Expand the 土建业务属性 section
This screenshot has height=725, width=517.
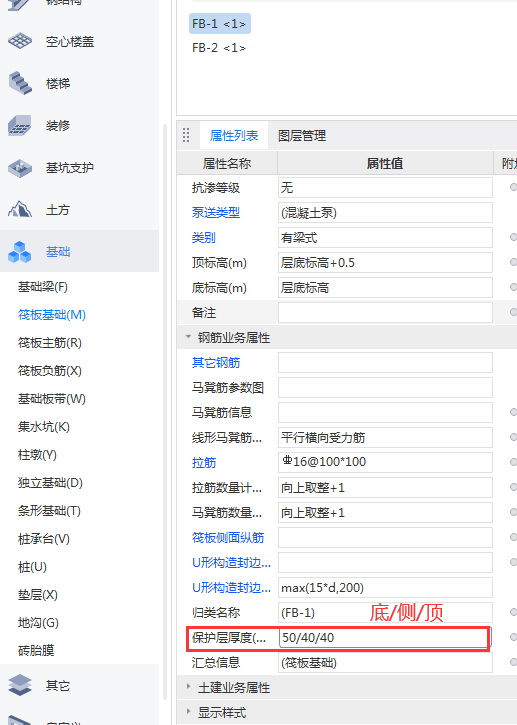(188, 687)
